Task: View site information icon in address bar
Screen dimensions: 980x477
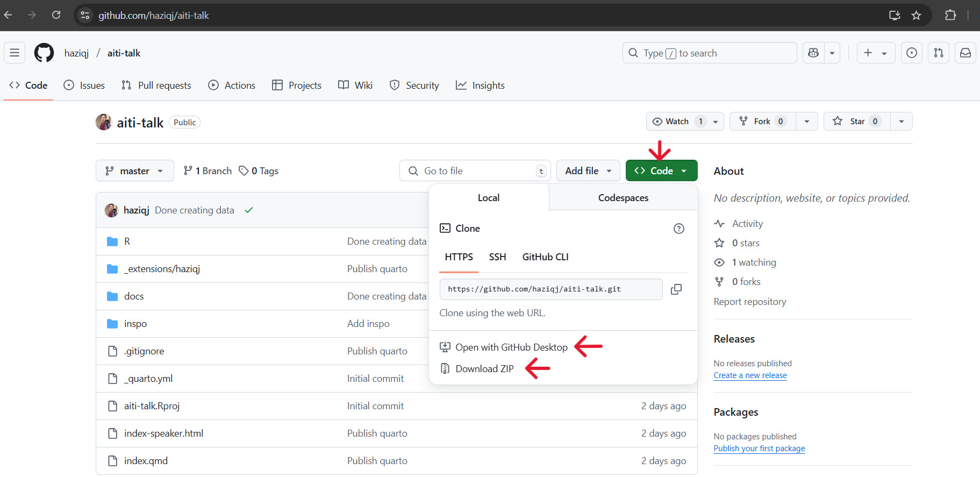Action: 85,15
